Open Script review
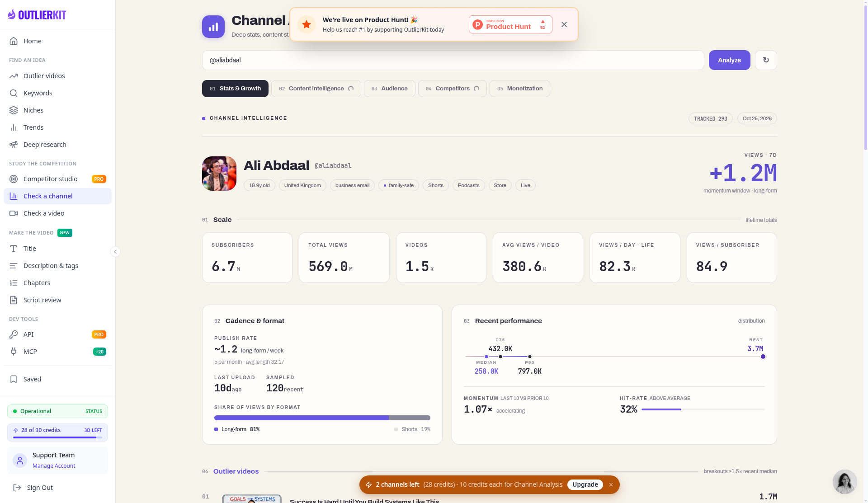The image size is (868, 503). 57,300
